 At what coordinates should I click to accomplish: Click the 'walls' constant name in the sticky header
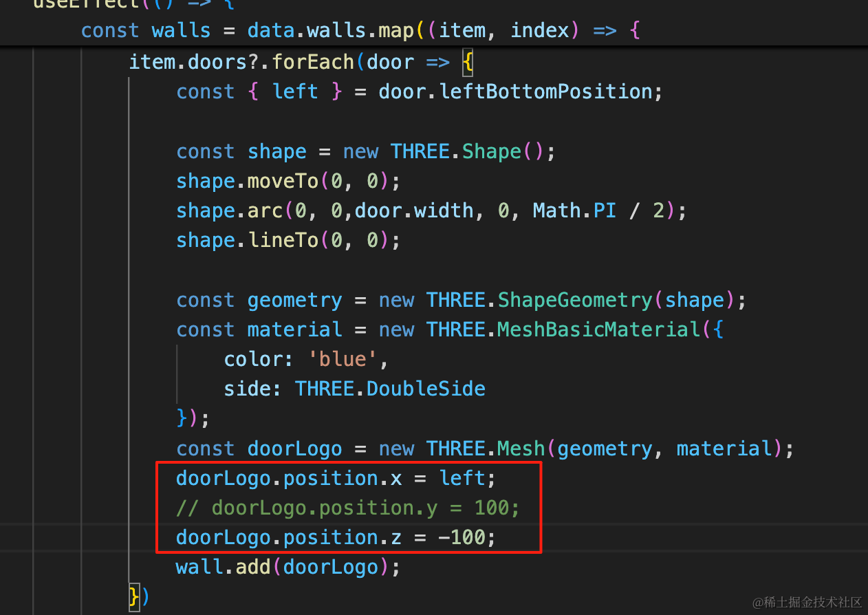[x=181, y=30]
